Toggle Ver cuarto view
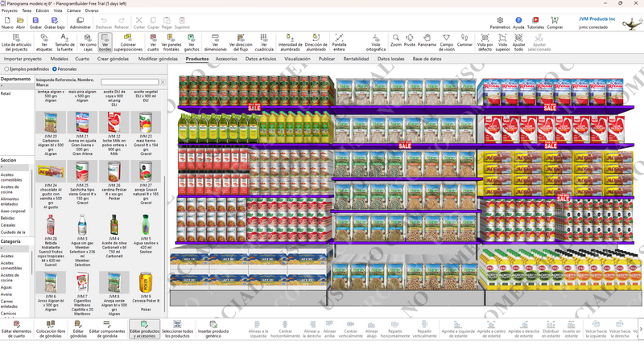The height and width of the screenshot is (345, 644). tap(153, 43)
